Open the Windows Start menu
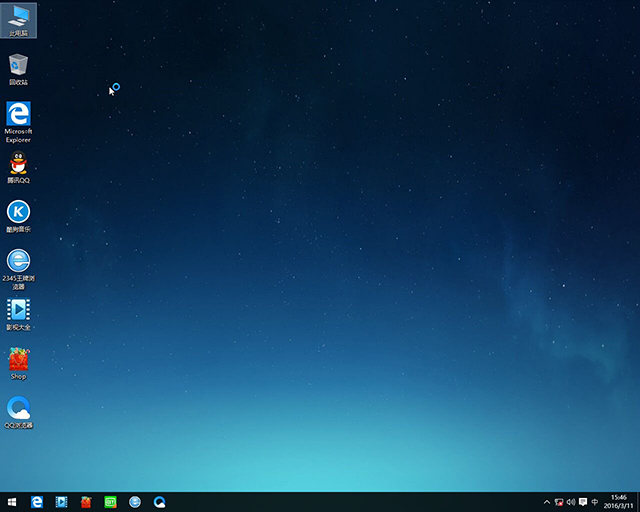640x512 pixels. pos(12,501)
